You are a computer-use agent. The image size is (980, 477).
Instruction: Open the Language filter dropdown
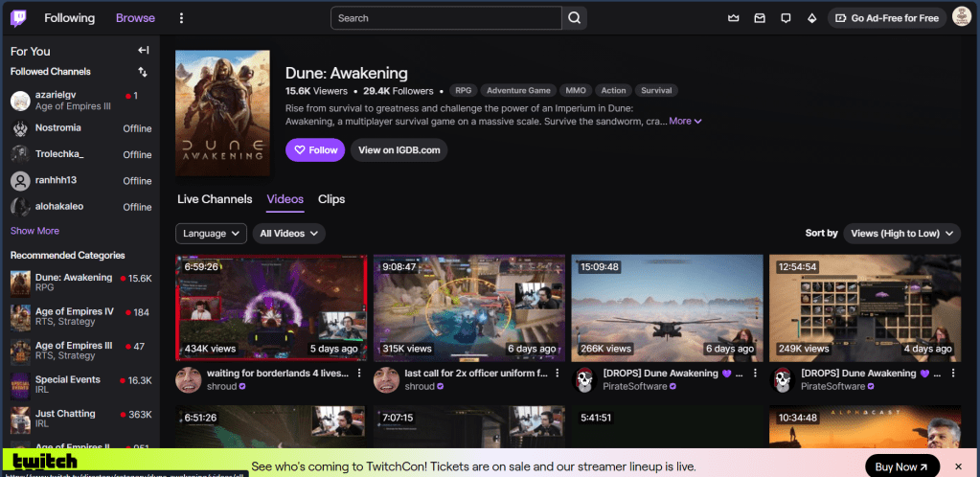tap(212, 233)
